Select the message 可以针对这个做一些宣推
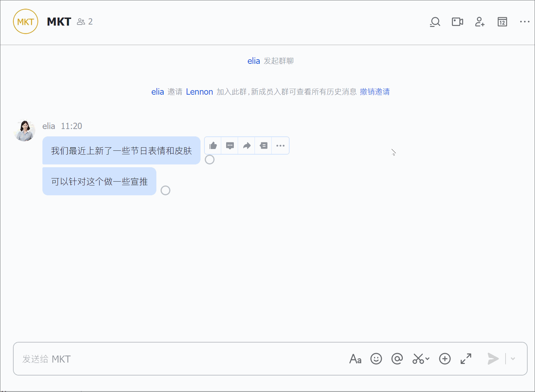Screen dimensions: 535x392 click(99, 181)
